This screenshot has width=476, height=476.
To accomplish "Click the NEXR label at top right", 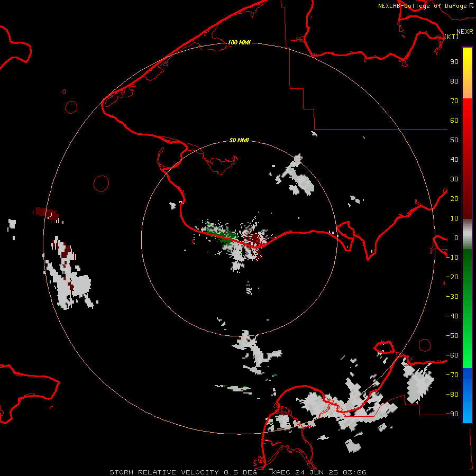I will [x=465, y=32].
